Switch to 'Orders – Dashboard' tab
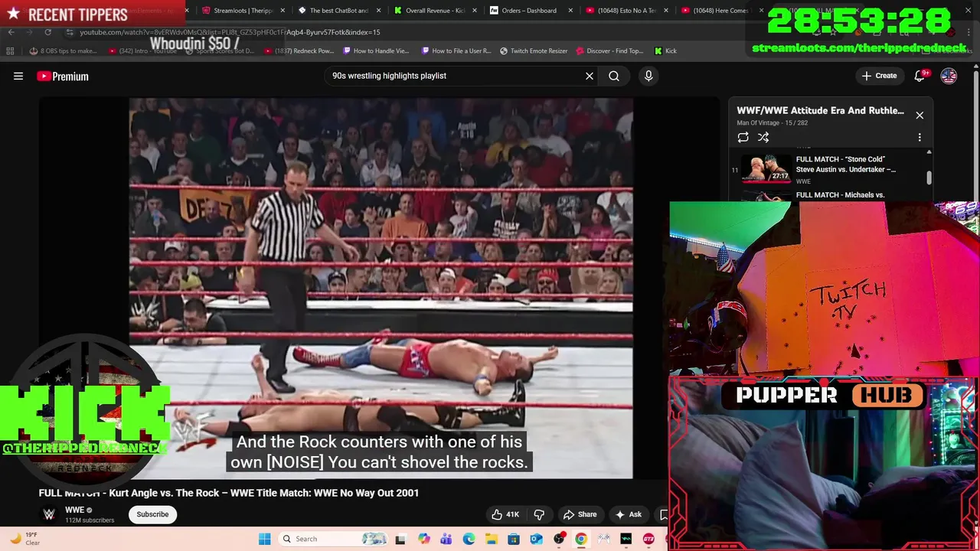This screenshot has width=980, height=551. pyautogui.click(x=529, y=11)
